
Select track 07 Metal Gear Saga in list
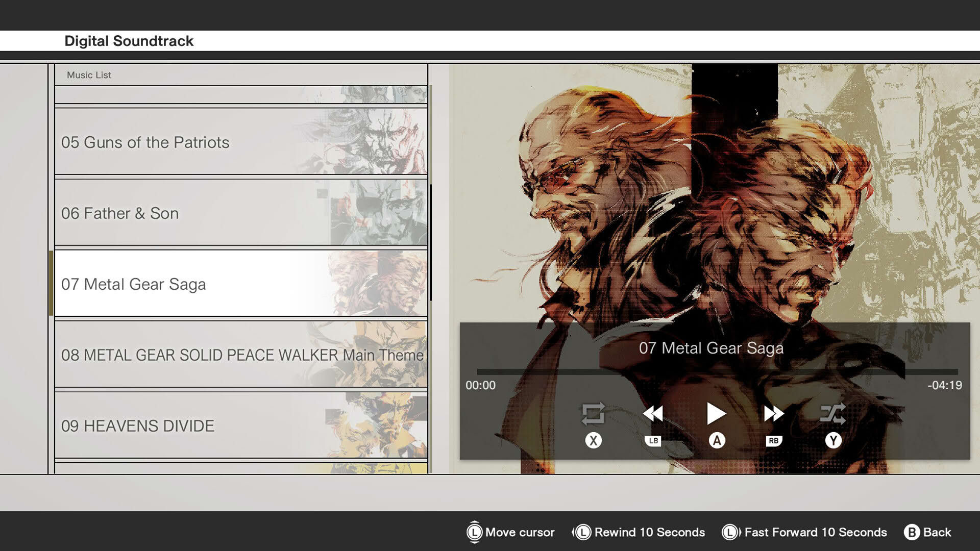click(x=241, y=284)
